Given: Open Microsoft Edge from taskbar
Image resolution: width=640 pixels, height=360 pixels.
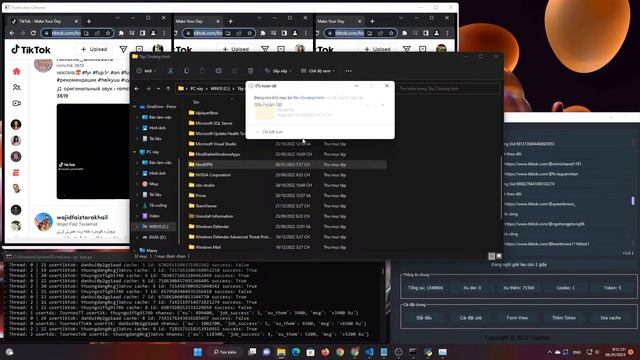Looking at the screenshot, I should click(296, 352).
